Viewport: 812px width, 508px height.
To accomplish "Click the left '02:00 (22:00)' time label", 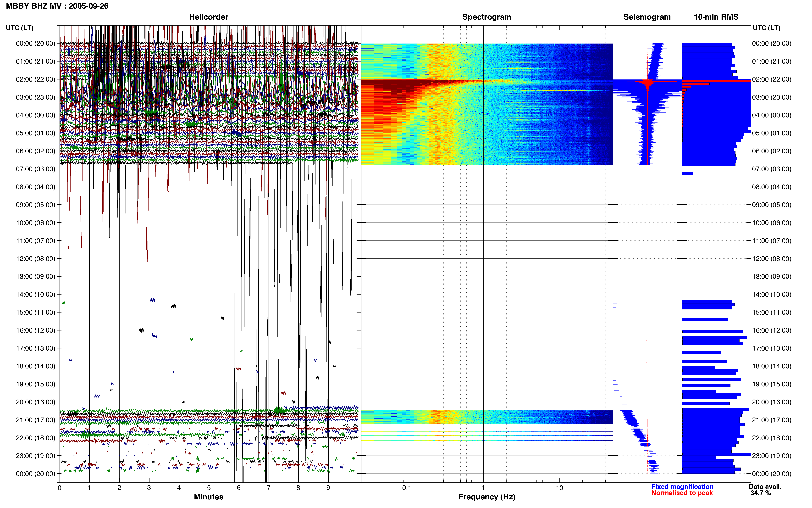I will tap(35, 79).
